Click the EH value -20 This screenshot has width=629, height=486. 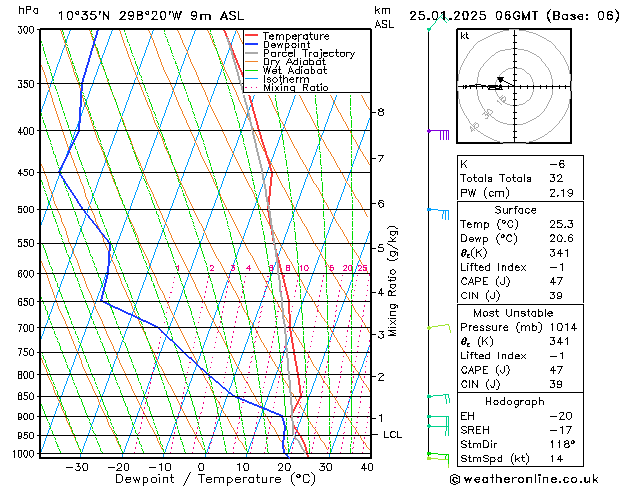[561, 416]
